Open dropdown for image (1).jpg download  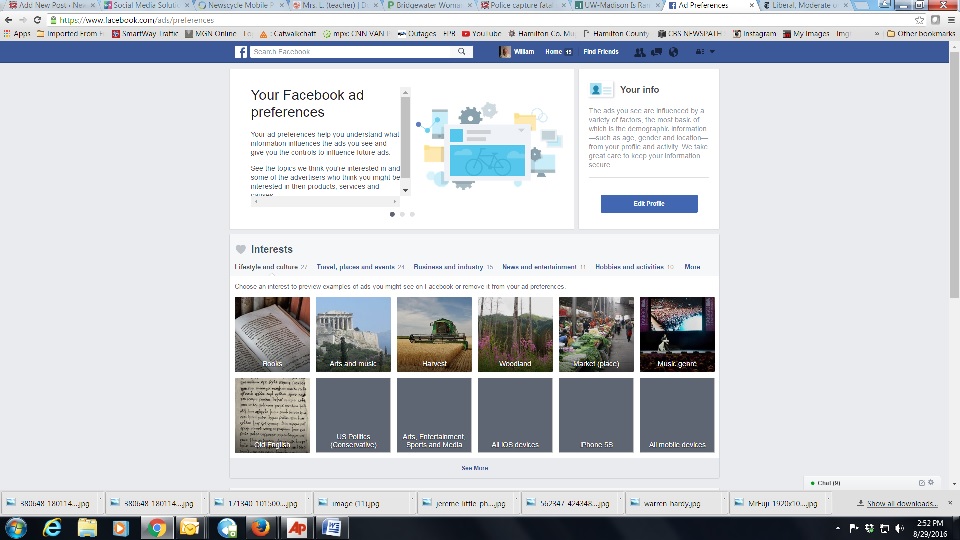coord(411,501)
